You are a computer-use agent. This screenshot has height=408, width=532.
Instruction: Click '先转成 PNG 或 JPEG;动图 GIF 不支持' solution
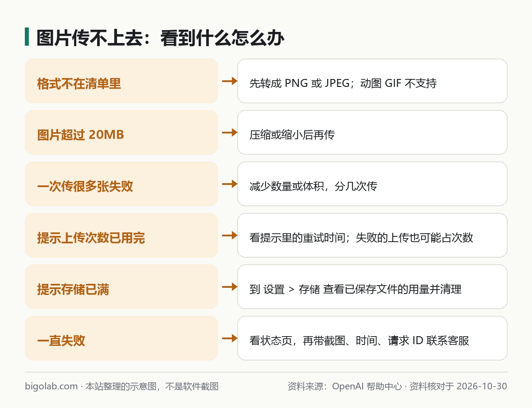pos(372,81)
